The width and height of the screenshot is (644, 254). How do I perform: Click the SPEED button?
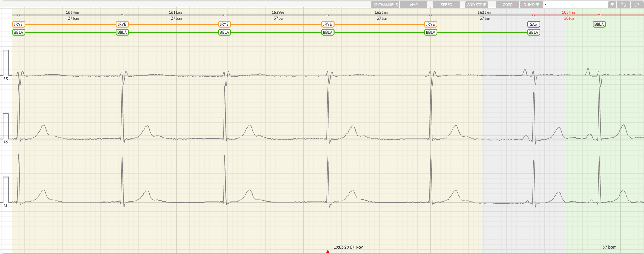446,5
